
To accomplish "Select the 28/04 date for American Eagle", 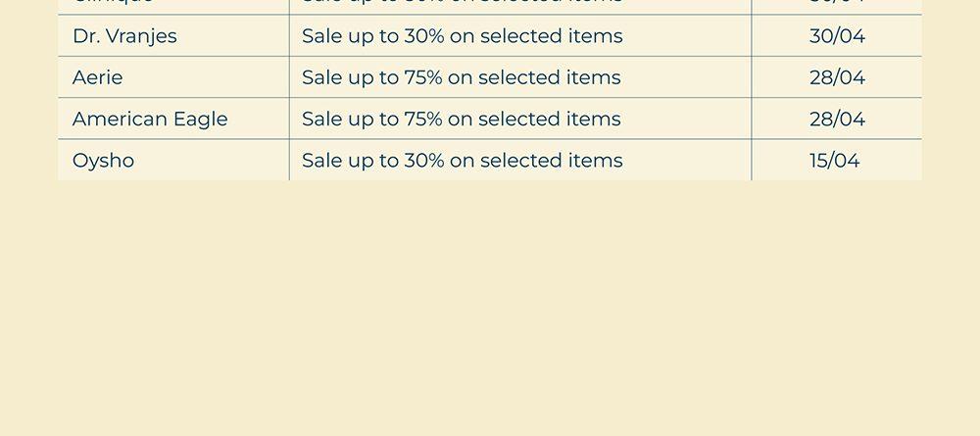I will [837, 119].
